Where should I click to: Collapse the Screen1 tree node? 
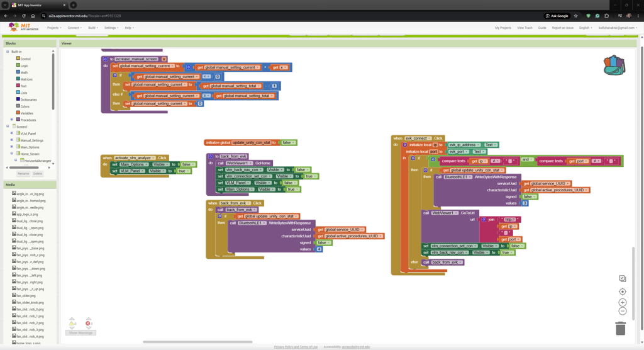(x=8, y=127)
